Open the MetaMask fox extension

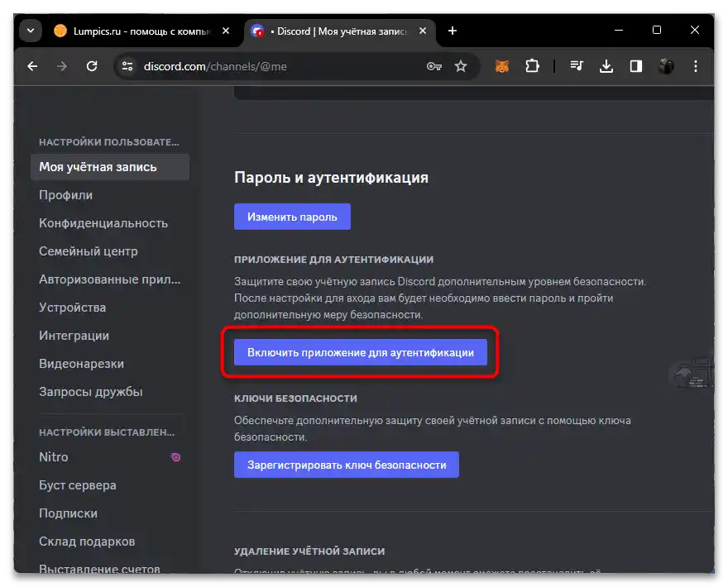pos(502,66)
